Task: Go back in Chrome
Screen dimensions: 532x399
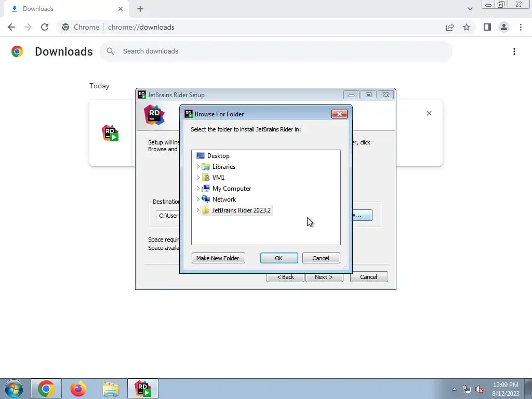Action: [11, 27]
